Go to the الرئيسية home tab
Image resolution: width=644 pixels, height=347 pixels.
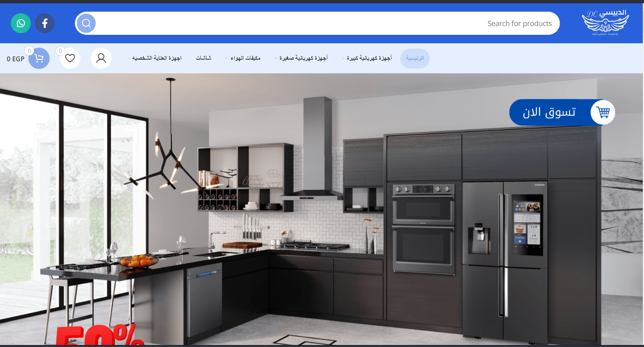(x=415, y=59)
